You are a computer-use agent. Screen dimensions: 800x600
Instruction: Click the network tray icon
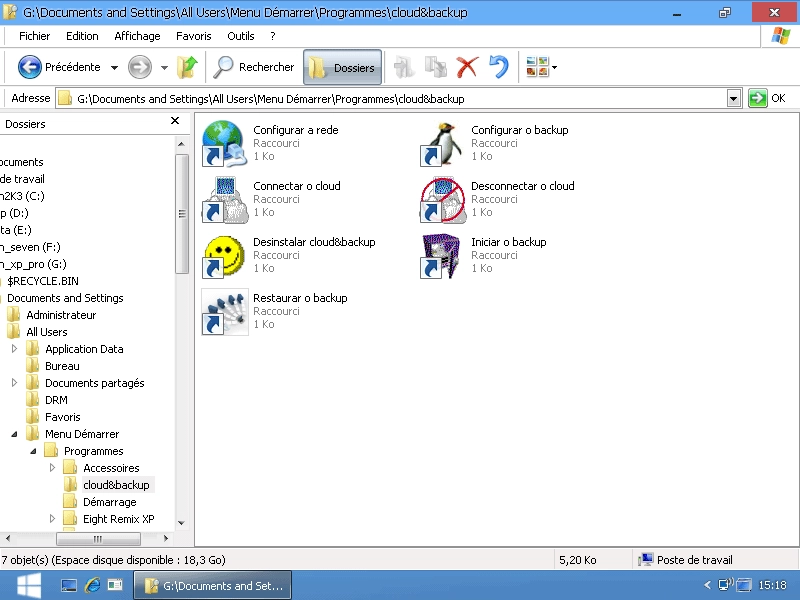[725, 585]
